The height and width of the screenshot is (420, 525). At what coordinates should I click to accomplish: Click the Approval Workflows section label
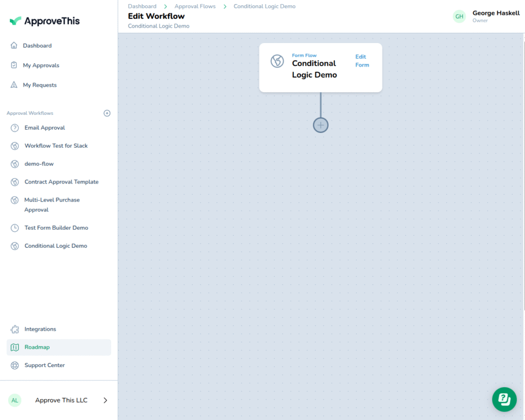point(30,113)
